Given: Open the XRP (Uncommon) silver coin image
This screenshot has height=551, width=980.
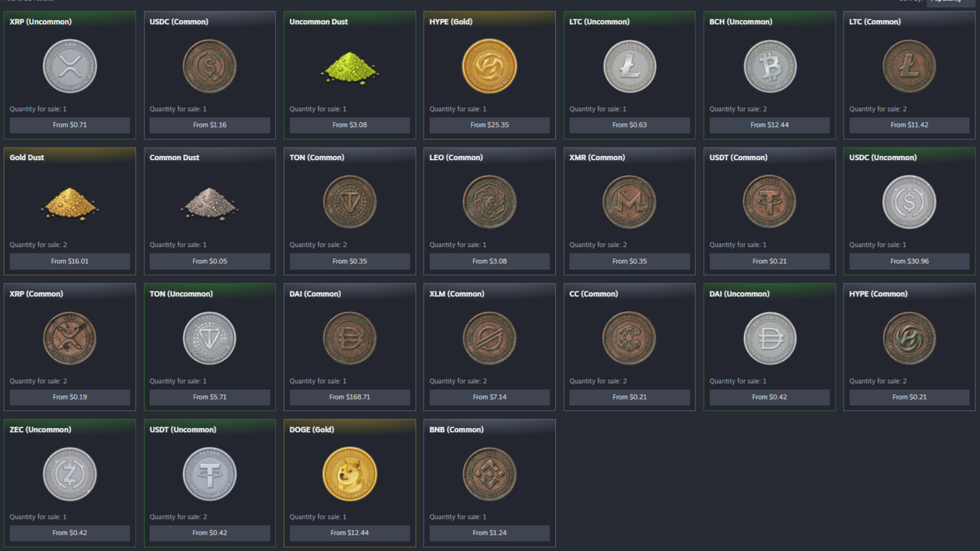Looking at the screenshot, I should click(70, 66).
